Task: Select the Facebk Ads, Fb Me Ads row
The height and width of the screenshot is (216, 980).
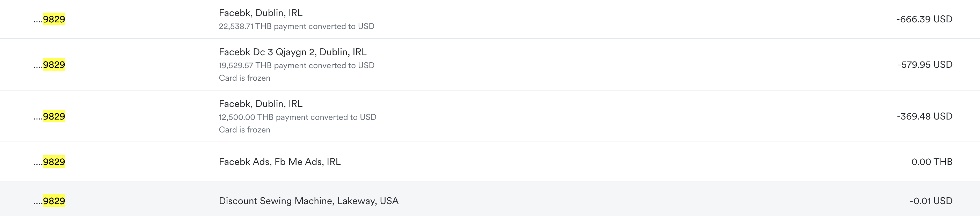Action: point(490,161)
